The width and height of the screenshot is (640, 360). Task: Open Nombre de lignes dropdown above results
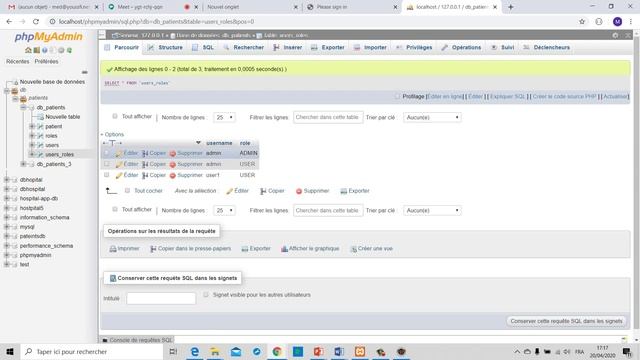click(x=224, y=118)
